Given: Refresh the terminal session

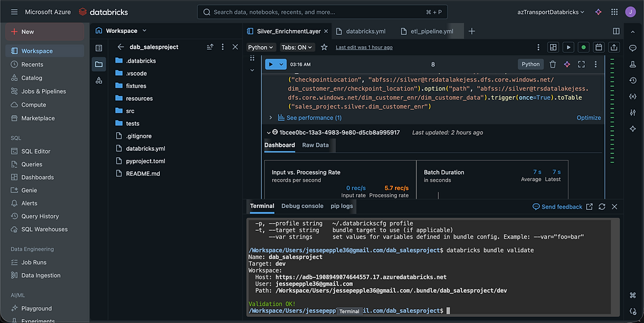Looking at the screenshot, I should point(602,207).
